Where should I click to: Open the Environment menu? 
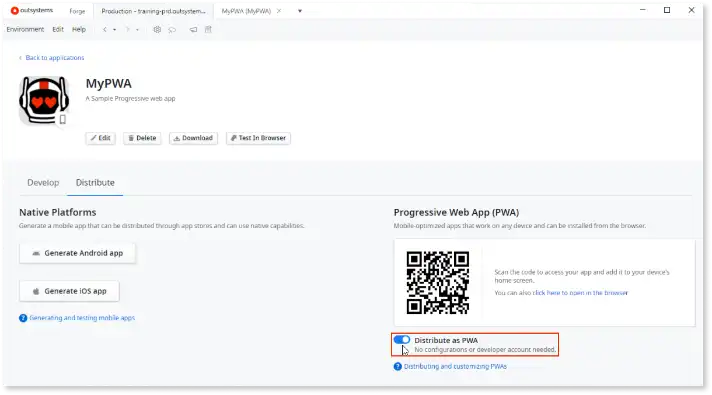(x=25, y=30)
